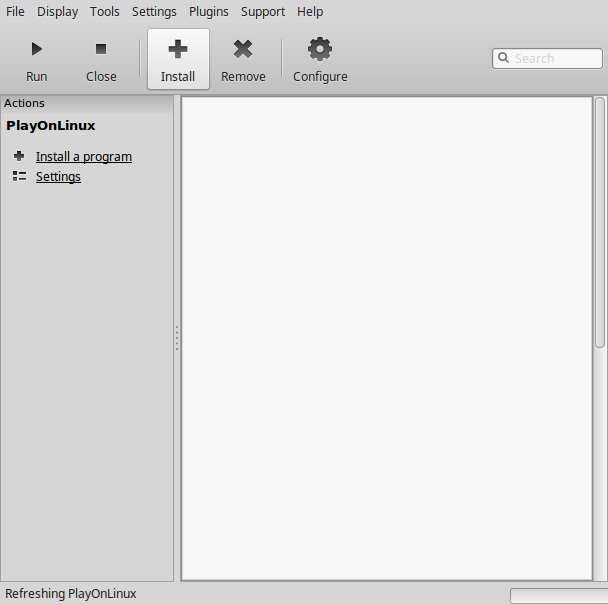Click the Remove X toolbar button
Image resolution: width=608 pixels, height=604 pixels.
pos(243,59)
